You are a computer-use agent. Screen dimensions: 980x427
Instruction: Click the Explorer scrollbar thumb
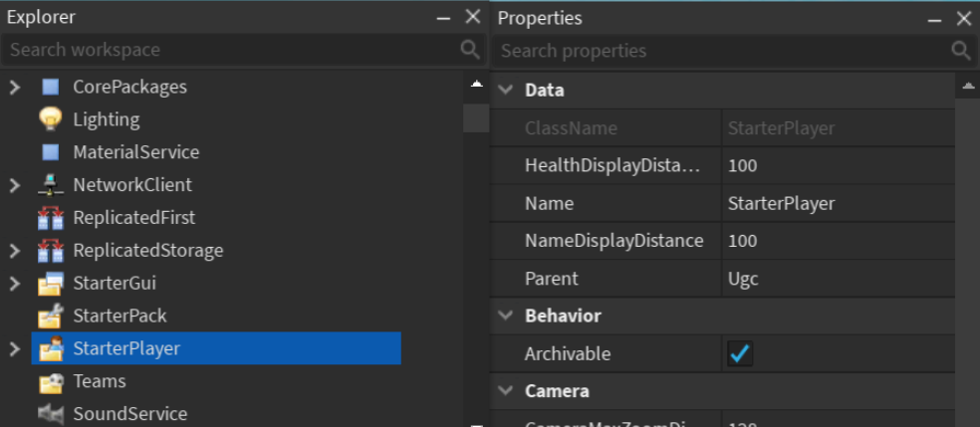(x=476, y=118)
